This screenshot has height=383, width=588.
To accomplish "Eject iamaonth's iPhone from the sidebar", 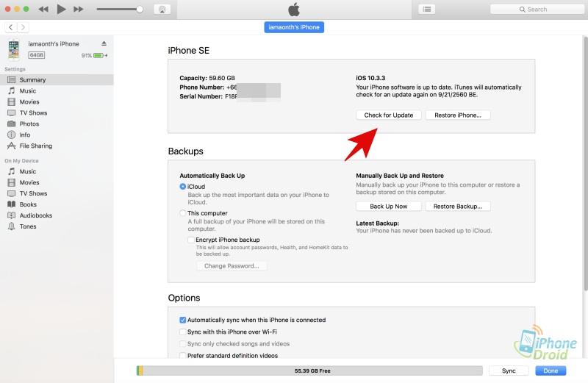I will tap(104, 44).
